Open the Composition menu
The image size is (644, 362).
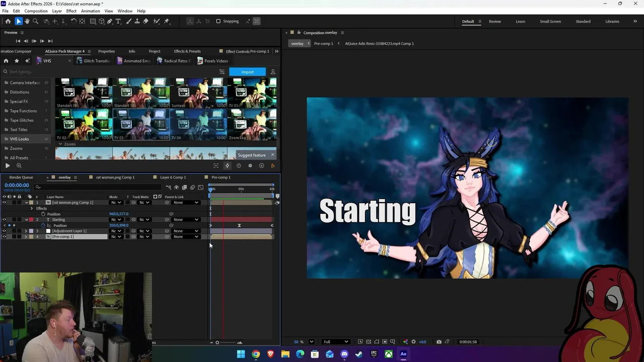pyautogui.click(x=36, y=11)
